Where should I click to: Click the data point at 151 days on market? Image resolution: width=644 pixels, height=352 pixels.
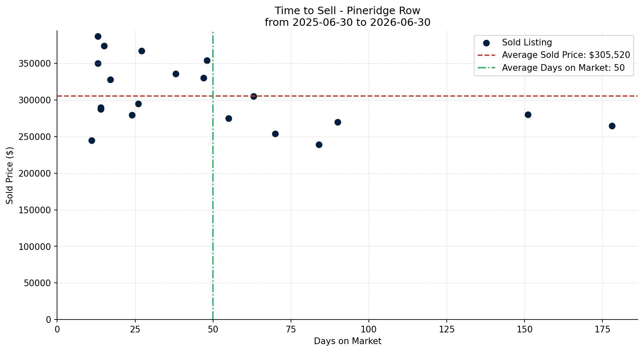point(528,115)
